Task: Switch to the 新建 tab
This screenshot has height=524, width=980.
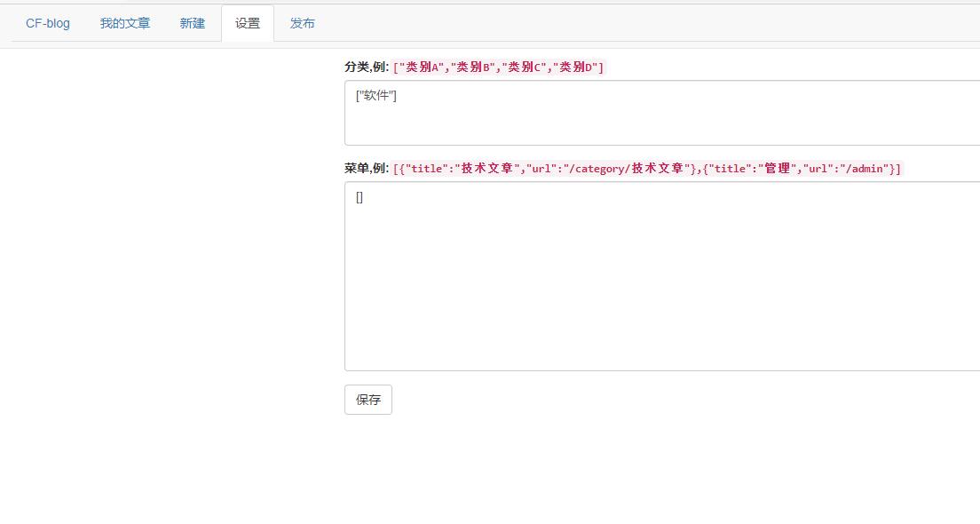Action: click(193, 23)
